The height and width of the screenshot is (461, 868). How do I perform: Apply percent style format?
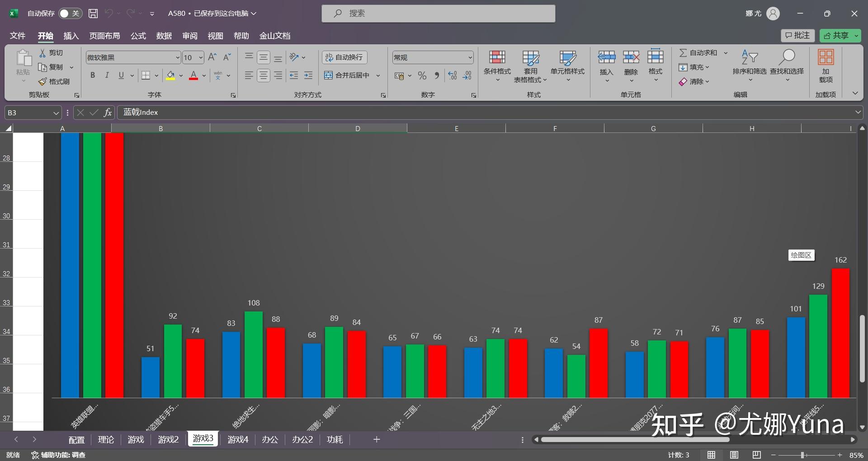click(x=422, y=75)
